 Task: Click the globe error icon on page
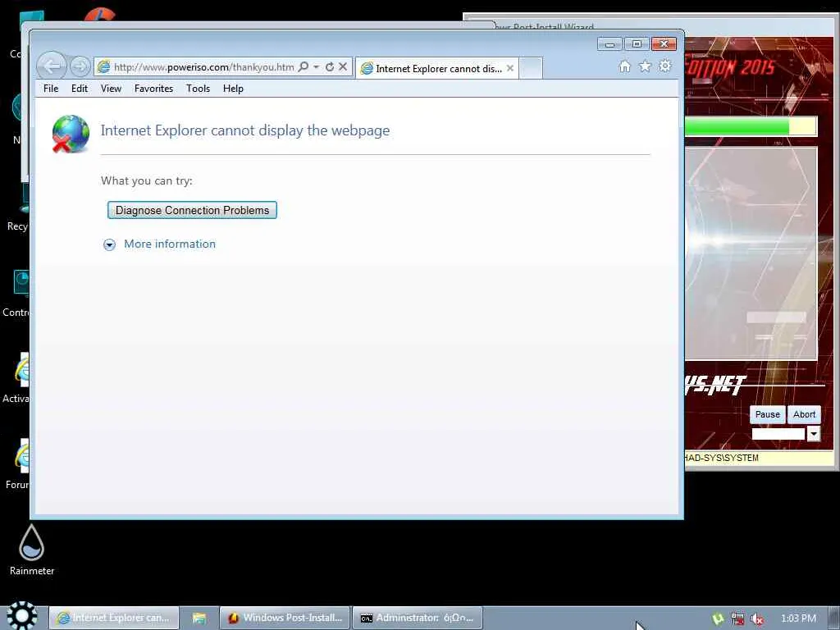[x=71, y=134]
